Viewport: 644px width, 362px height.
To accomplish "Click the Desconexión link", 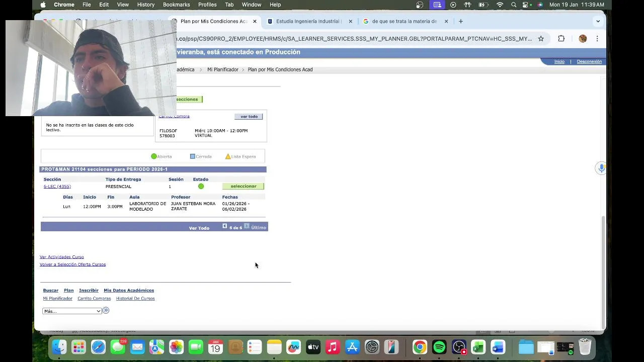I will pos(589,61).
